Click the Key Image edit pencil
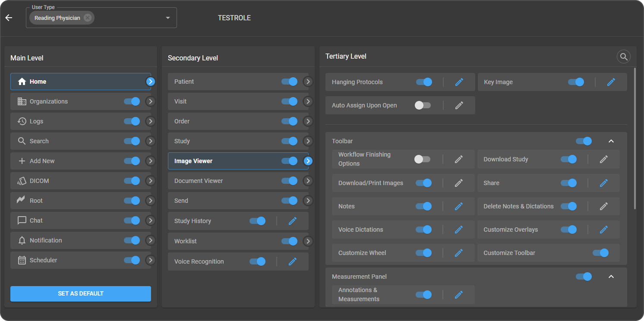This screenshot has height=321, width=644. (x=611, y=82)
